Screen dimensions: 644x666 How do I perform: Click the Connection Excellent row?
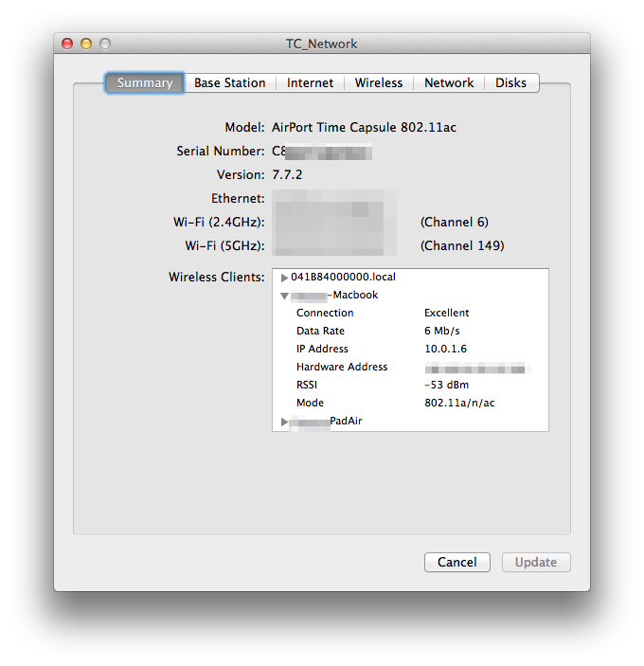click(x=410, y=313)
